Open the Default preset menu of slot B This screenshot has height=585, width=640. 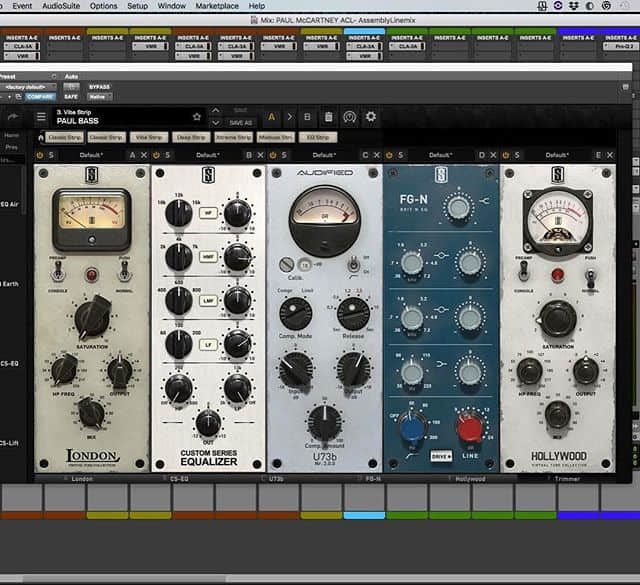pyautogui.click(x=208, y=155)
